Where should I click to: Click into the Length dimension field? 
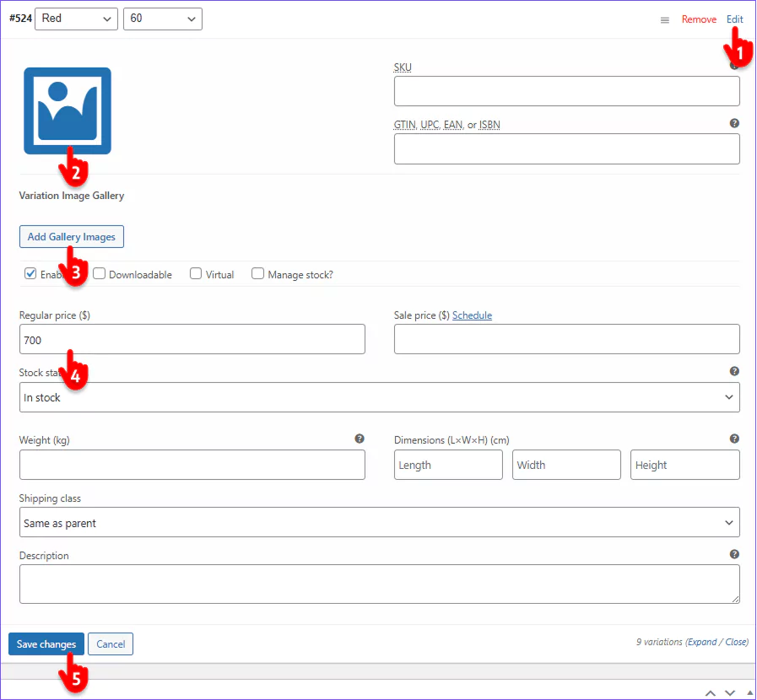pos(448,465)
